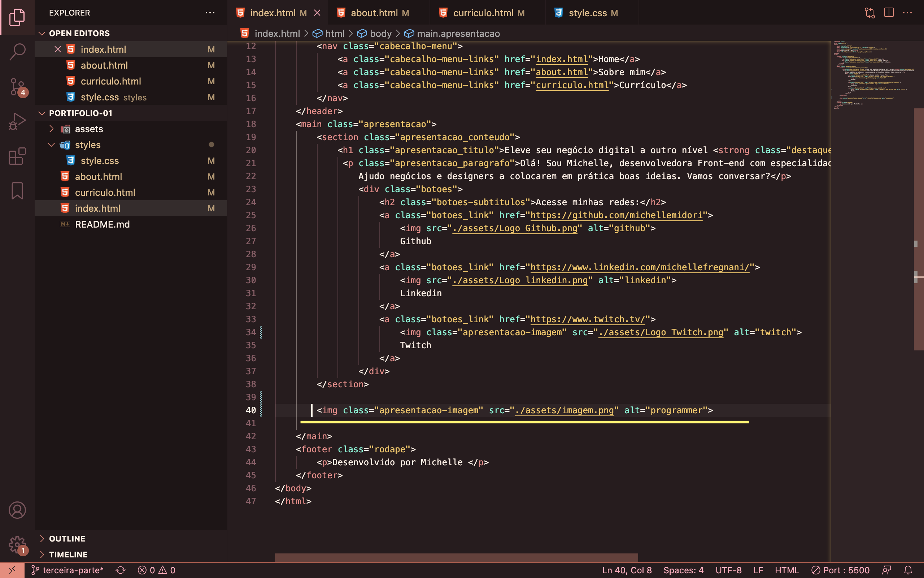924x578 pixels.
Task: Click index.html breadcrumb item
Action: coord(270,34)
